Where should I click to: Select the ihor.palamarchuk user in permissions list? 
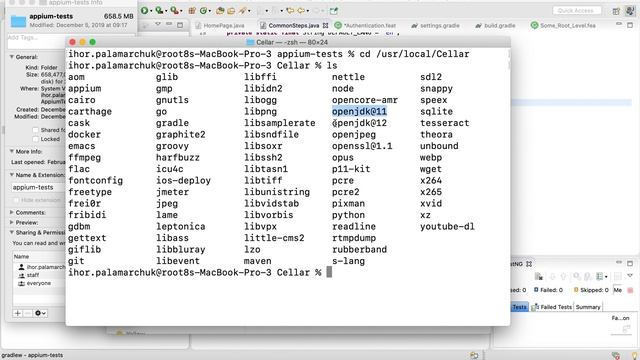(x=39, y=267)
